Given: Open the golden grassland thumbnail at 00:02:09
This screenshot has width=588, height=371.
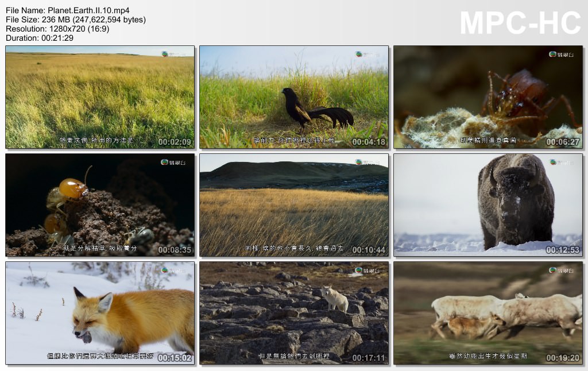Looking at the screenshot, I should tap(100, 97).
